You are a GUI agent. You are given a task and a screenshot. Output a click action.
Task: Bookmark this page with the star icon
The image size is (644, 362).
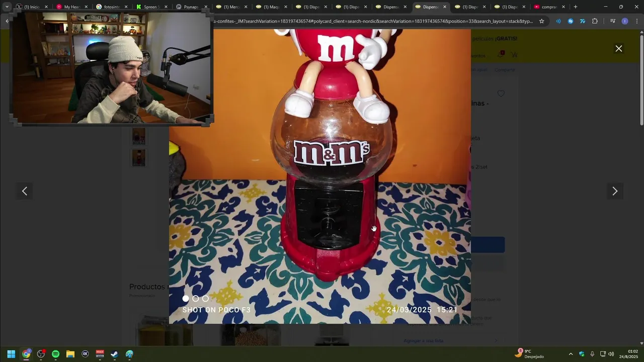541,21
